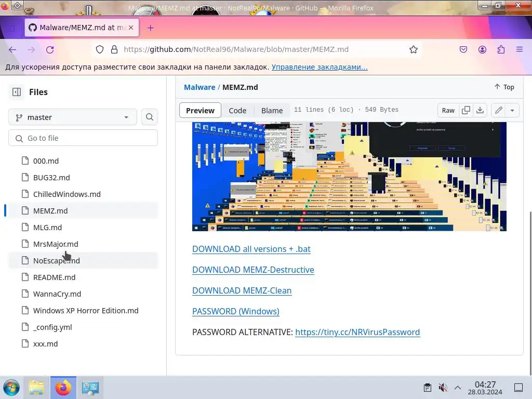Click the Raw button
532x399 pixels.
pyautogui.click(x=448, y=110)
